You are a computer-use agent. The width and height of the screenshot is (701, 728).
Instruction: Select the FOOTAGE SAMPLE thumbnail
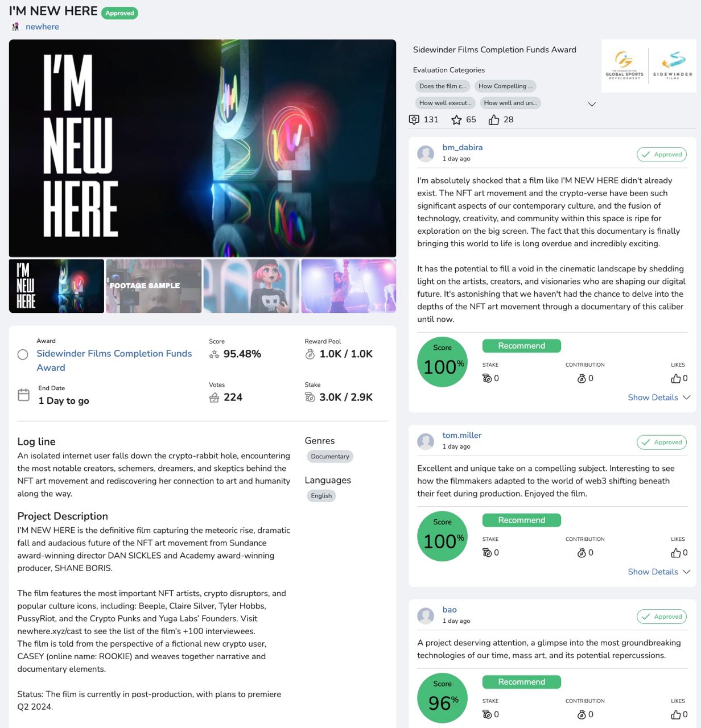tap(154, 286)
